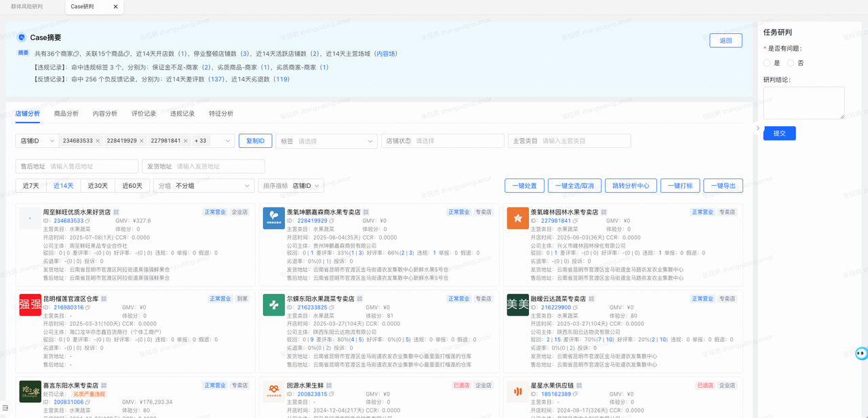This screenshot has height=418, width=868.
Task: Click the blue chat assistant icon
Action: [x=861, y=353]
